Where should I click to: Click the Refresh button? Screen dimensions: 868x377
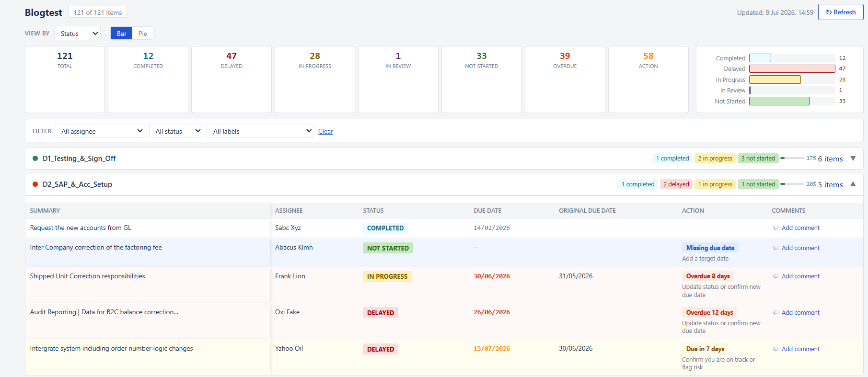[x=841, y=12]
